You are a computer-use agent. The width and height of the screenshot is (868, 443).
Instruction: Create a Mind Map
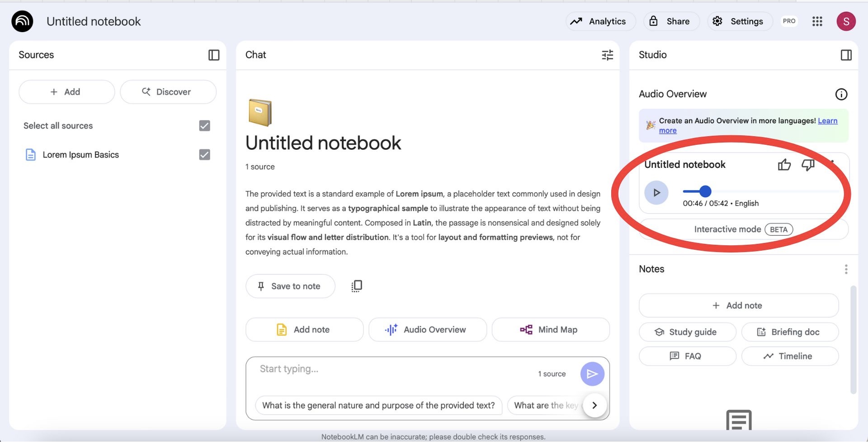pyautogui.click(x=550, y=330)
